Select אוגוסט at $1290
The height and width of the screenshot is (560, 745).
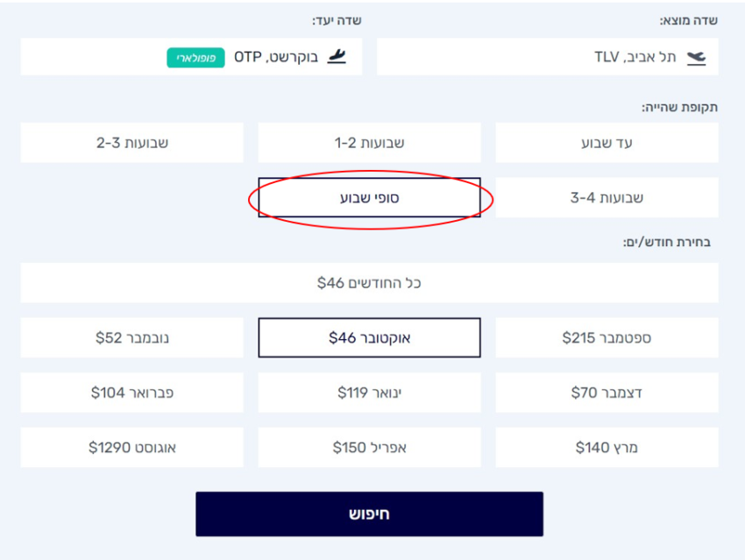[x=131, y=447]
